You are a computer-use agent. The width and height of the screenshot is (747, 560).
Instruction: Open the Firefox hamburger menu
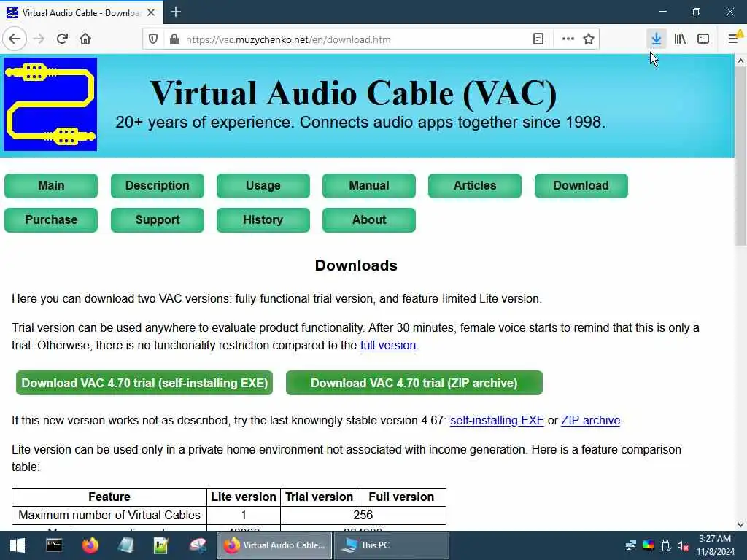734,39
